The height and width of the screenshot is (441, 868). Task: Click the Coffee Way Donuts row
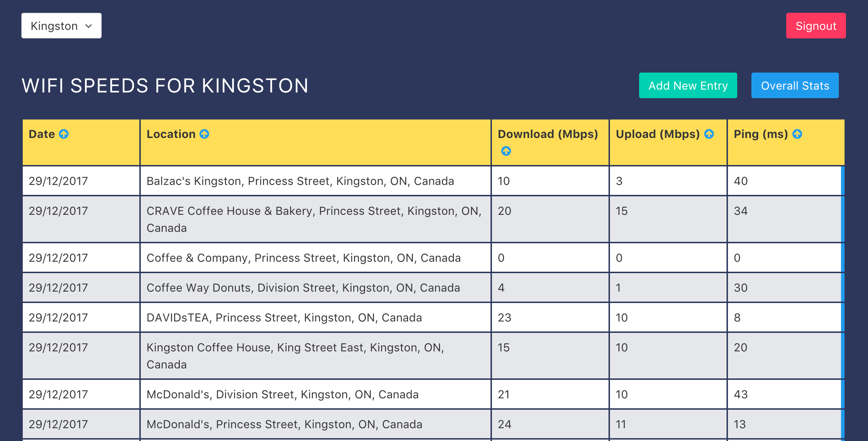(303, 288)
